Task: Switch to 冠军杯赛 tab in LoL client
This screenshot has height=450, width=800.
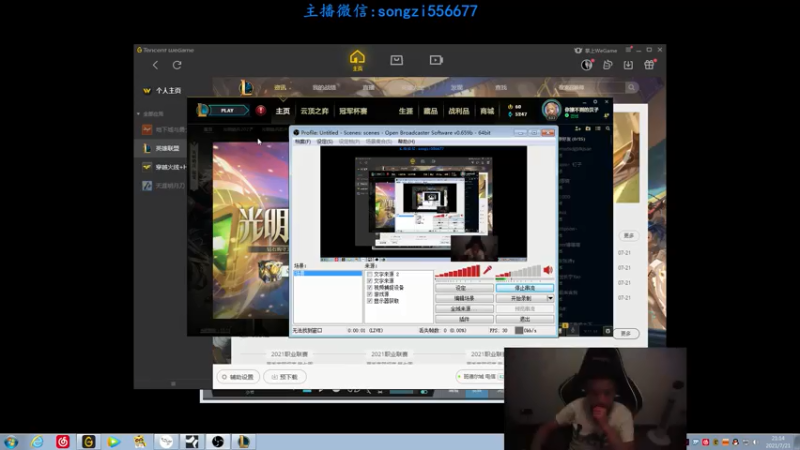Action: pos(353,111)
